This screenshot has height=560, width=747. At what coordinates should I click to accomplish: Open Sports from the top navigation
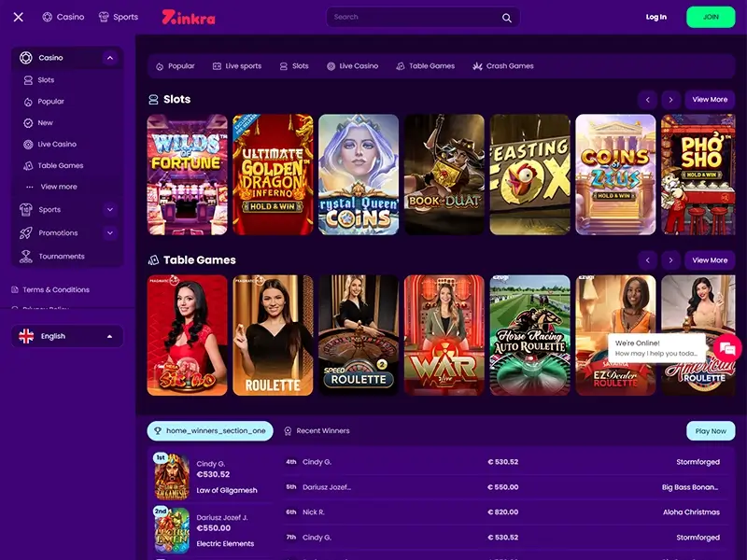[119, 17]
